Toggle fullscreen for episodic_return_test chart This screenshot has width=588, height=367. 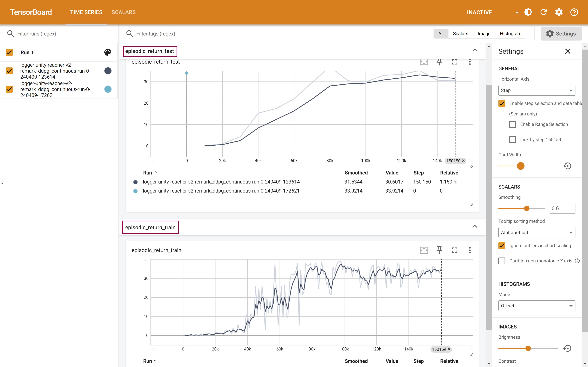click(454, 62)
